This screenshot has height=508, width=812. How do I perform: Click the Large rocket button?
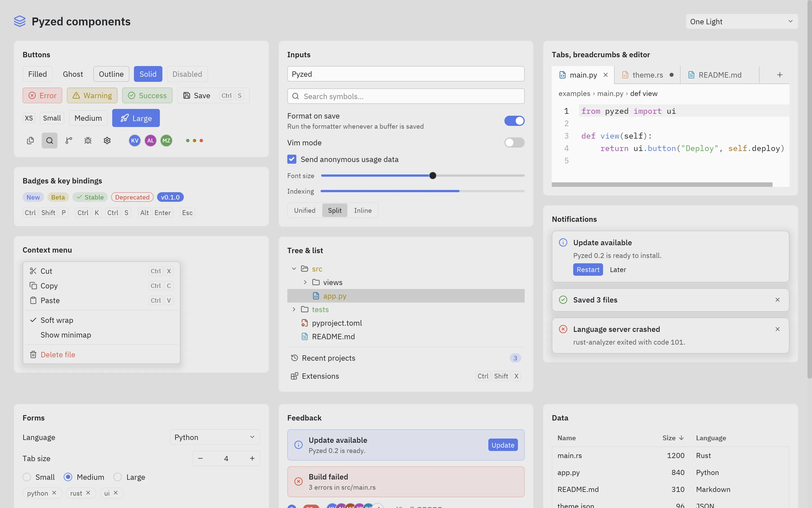pos(136,118)
